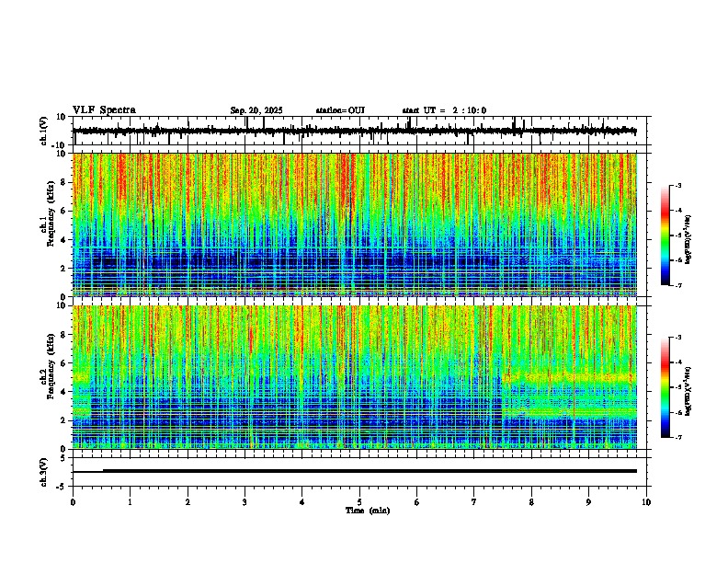Click the "8" kHz tick of ch.1 spectrogram

63,182
